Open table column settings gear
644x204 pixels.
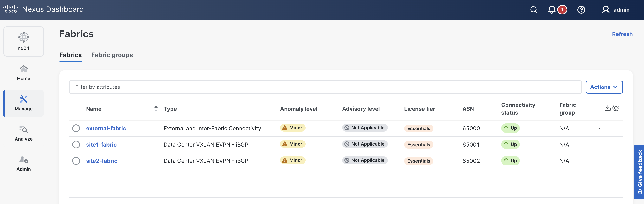[616, 108]
